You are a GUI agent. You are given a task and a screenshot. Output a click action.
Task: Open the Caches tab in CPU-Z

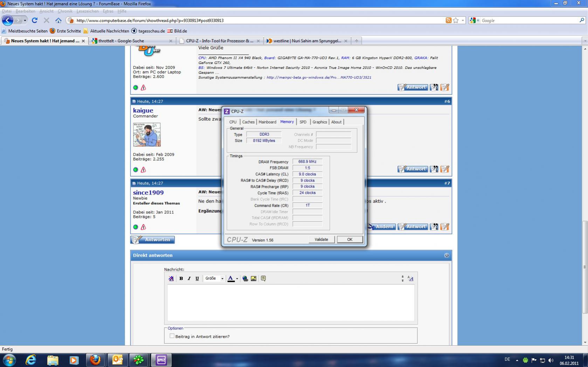click(x=248, y=122)
